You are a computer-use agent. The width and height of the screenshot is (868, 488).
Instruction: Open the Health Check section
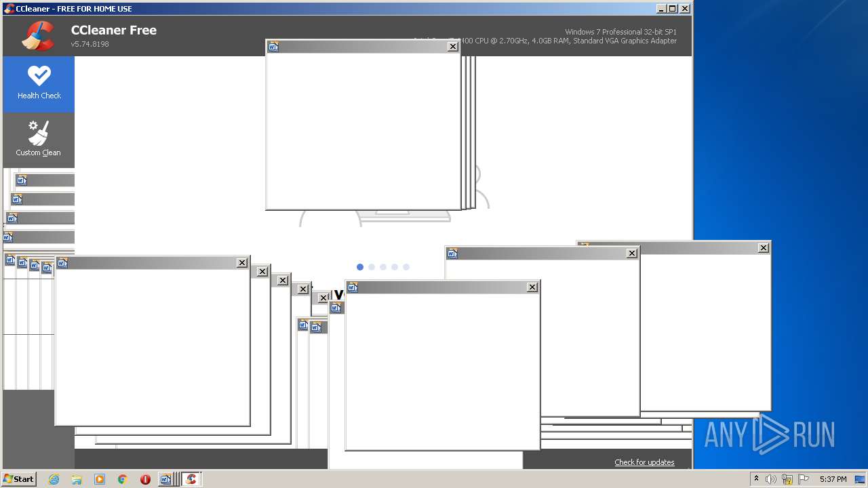coord(39,84)
